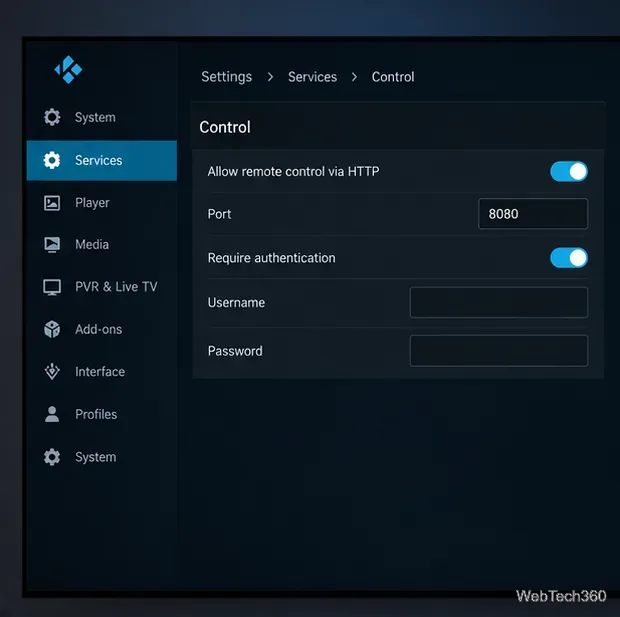Click Control in the breadcrumb
620x617 pixels.
pyautogui.click(x=393, y=77)
